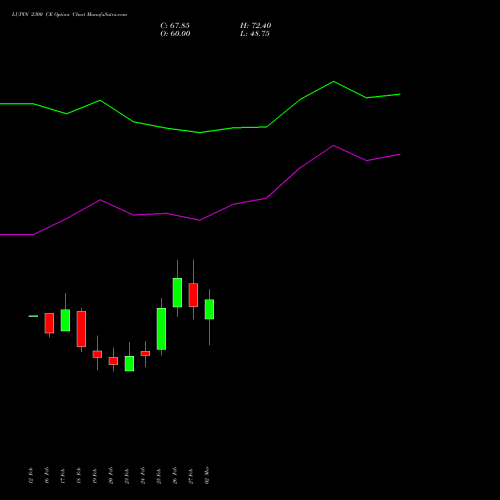Click the '19 Feb' date axis label
Image resolution: width=500 pixels, height=500 pixels.
click(95, 475)
